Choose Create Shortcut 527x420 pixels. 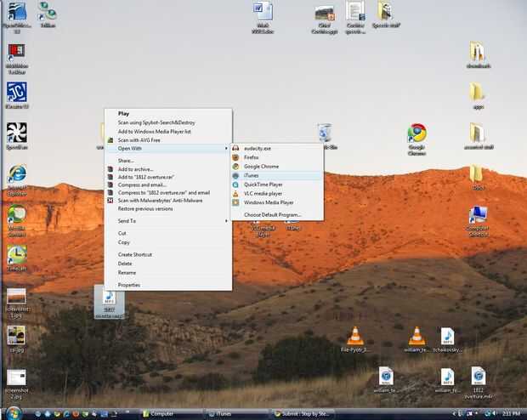click(168, 254)
